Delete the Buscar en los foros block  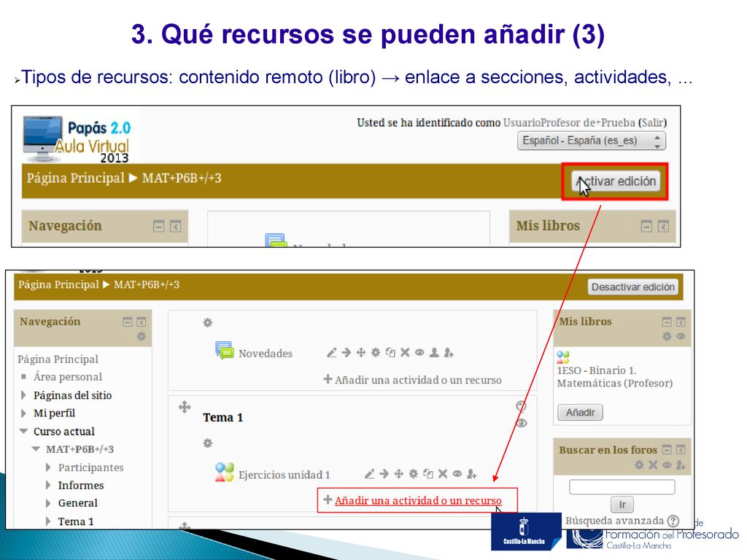[x=653, y=464]
